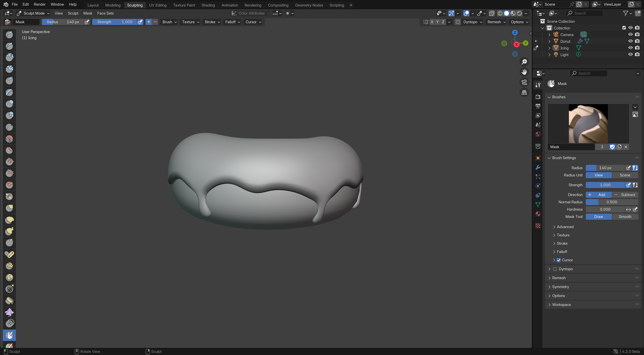The image size is (644, 355).
Task: Select the Crease sculpt brush icon
Action: pos(9,127)
